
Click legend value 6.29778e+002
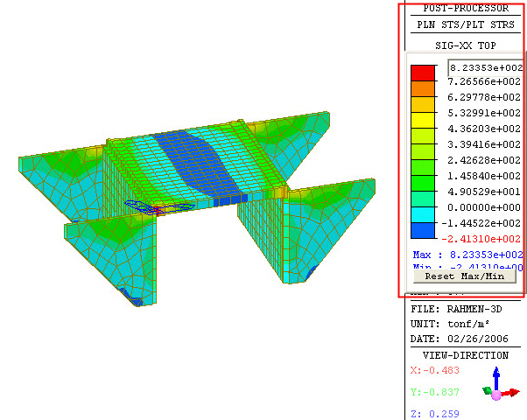(x=484, y=97)
